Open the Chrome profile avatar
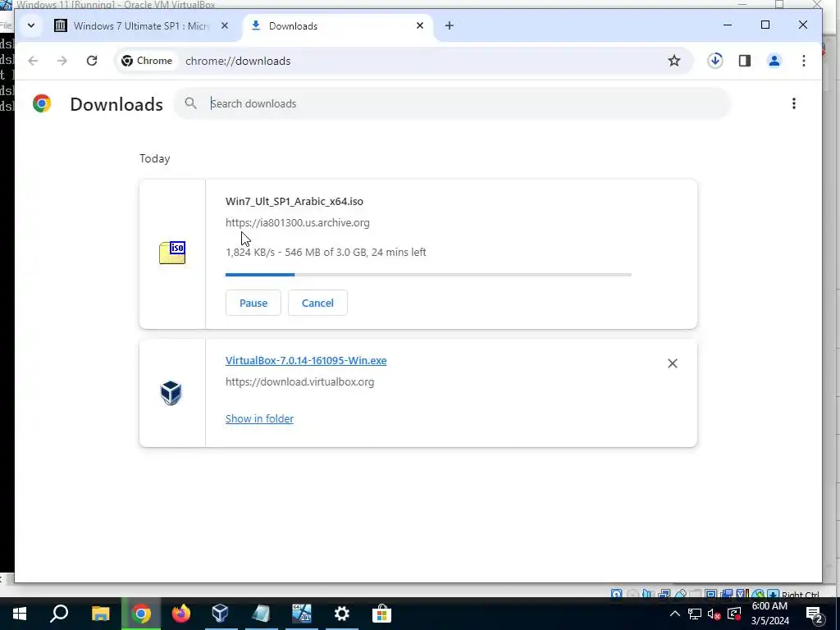The image size is (840, 630). tap(774, 61)
